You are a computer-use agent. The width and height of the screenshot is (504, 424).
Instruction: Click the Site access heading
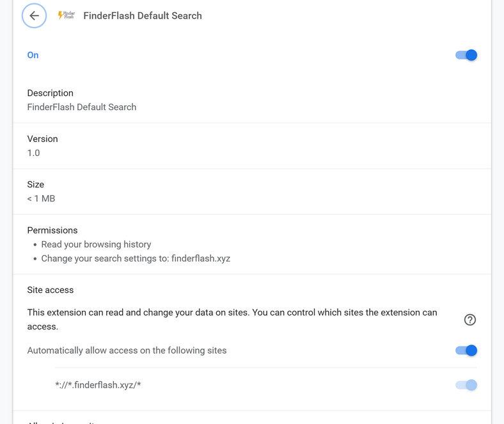point(51,290)
